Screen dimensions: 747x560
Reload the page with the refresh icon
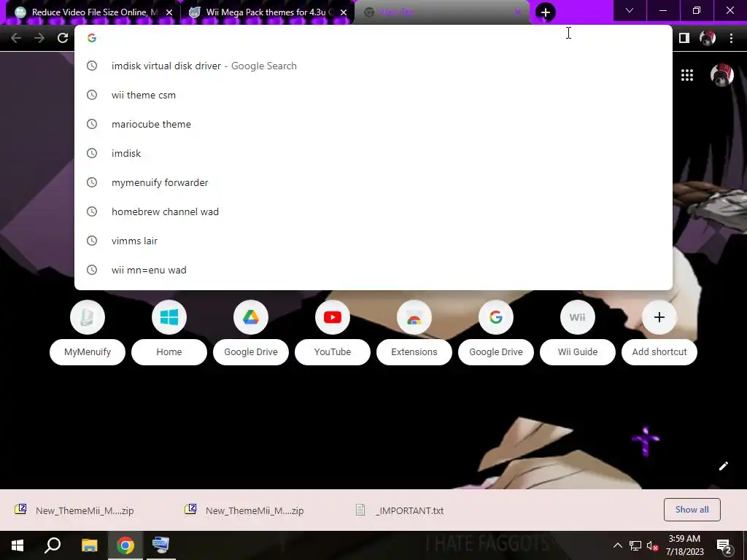pos(63,38)
